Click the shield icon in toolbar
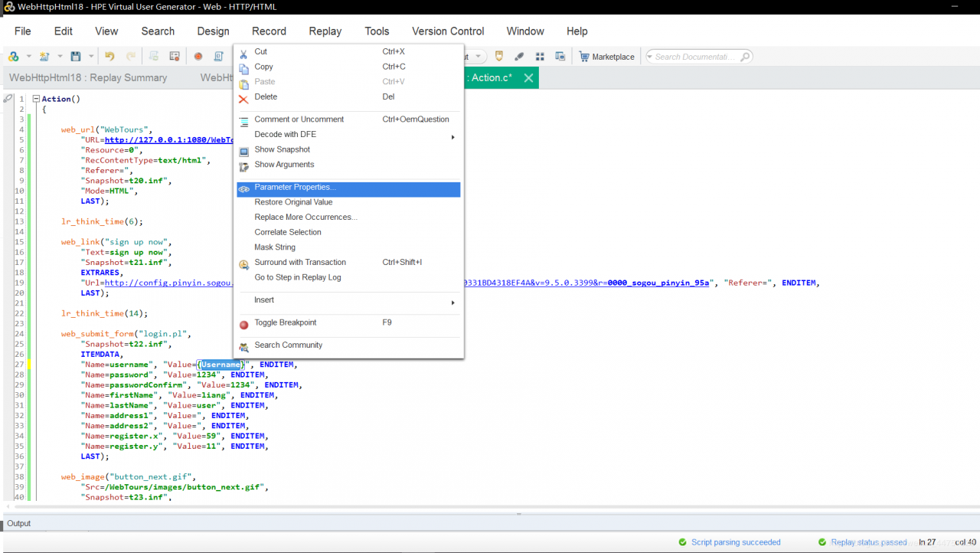The width and height of the screenshot is (980, 553). click(x=499, y=57)
